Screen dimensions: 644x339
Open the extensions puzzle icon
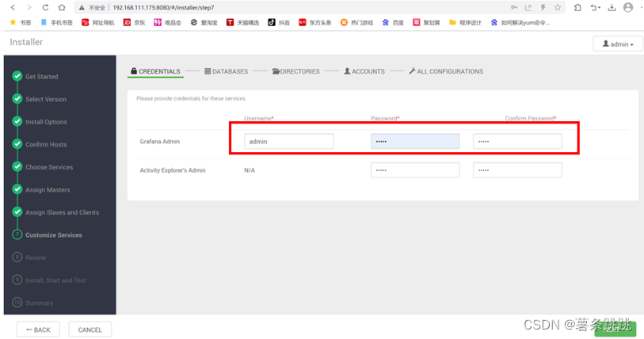coord(578,7)
